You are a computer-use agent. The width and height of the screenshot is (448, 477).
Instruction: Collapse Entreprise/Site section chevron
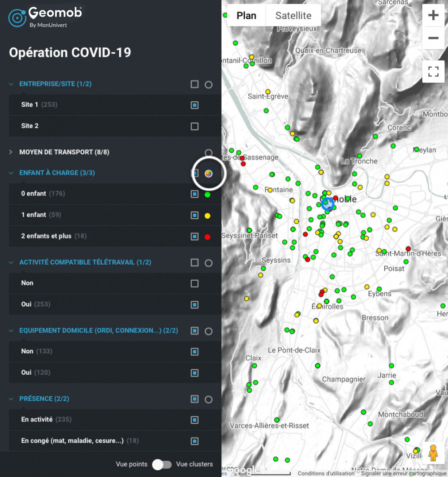coord(11,84)
